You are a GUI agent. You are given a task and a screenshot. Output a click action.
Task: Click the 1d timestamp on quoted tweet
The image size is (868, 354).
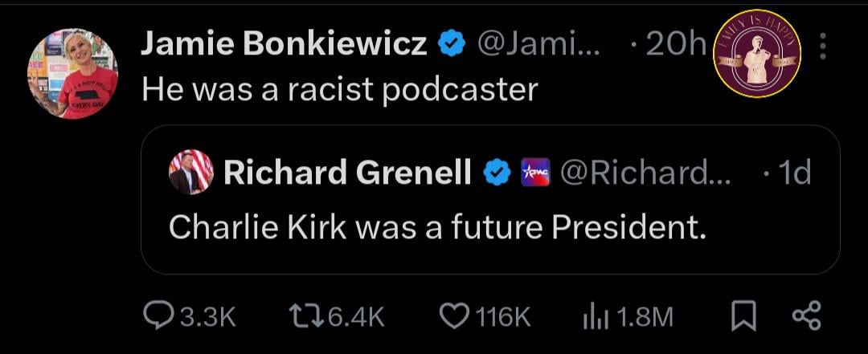pyautogui.click(x=792, y=172)
